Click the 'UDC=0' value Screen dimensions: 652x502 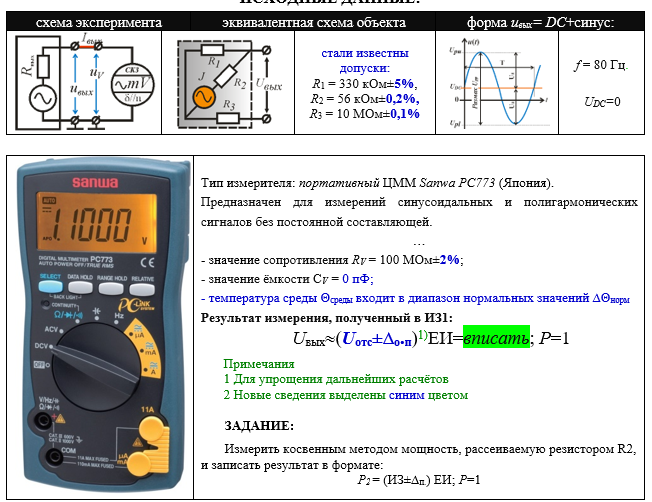click(602, 101)
